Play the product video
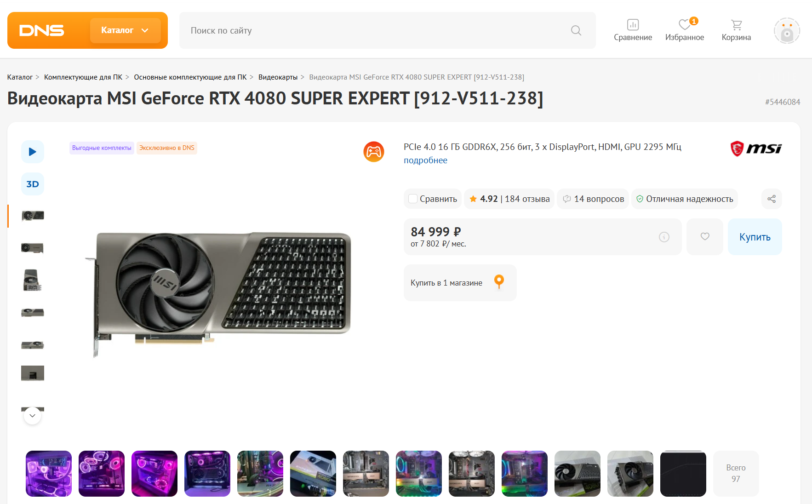Screen dimensions: 812x504 tap(33, 152)
